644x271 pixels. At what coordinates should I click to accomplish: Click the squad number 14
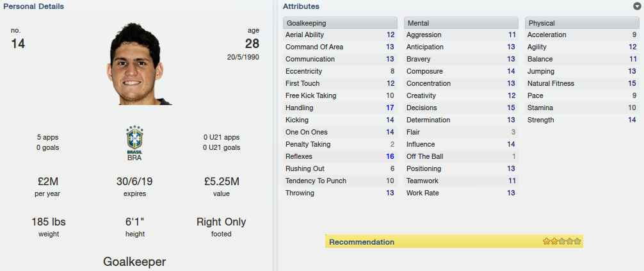tap(18, 44)
